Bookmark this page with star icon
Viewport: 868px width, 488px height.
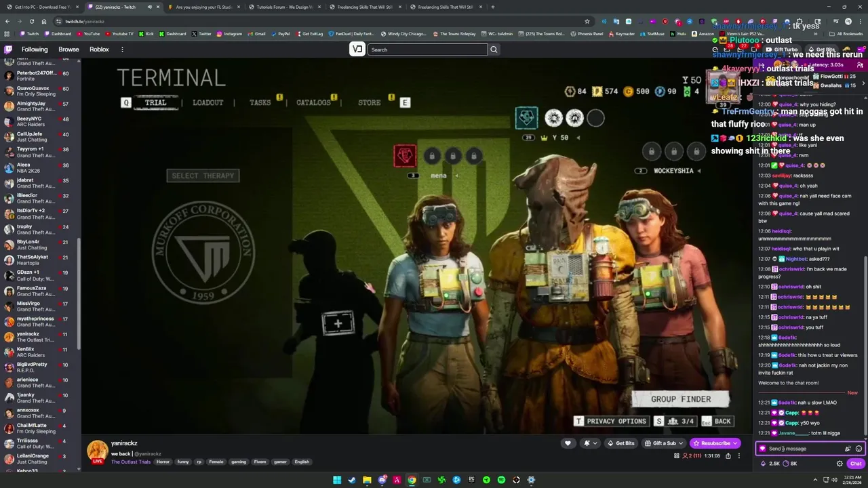coord(587,21)
